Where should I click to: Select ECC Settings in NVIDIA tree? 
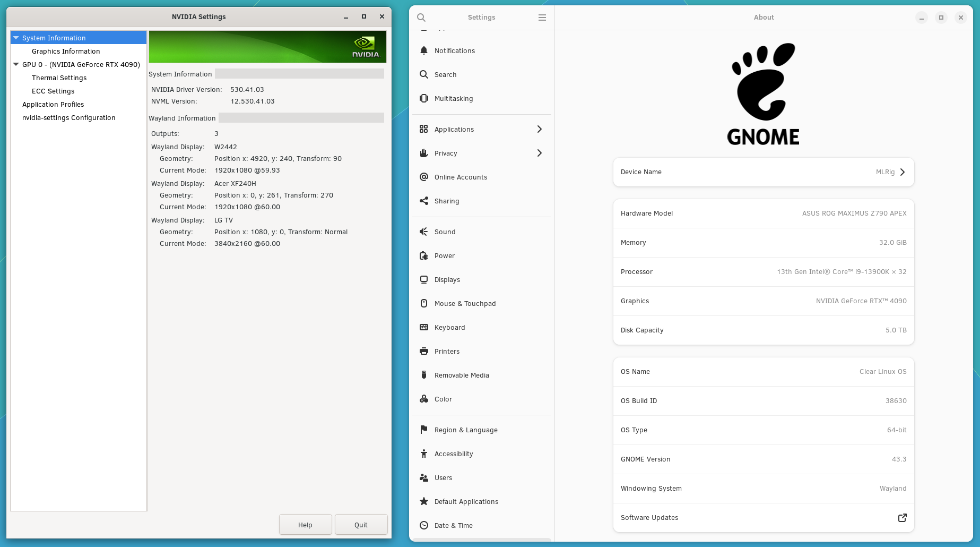click(53, 91)
